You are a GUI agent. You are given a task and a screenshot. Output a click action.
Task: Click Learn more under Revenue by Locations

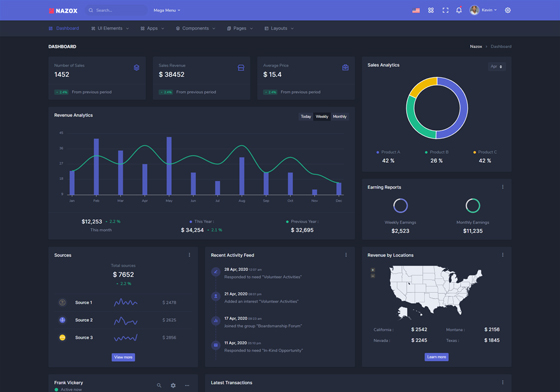point(436,357)
